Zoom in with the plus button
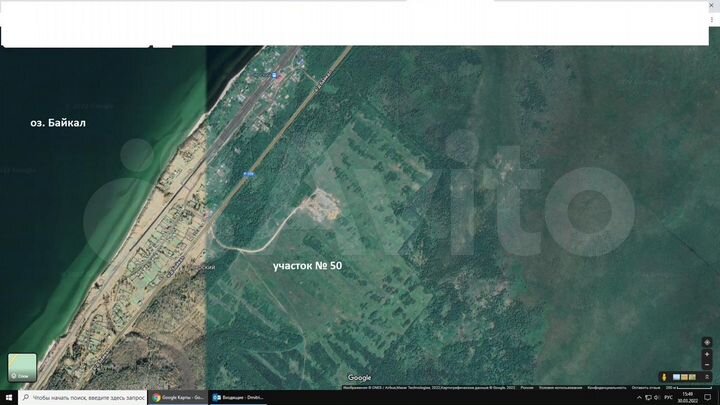This screenshot has height=405, width=720. [x=707, y=353]
